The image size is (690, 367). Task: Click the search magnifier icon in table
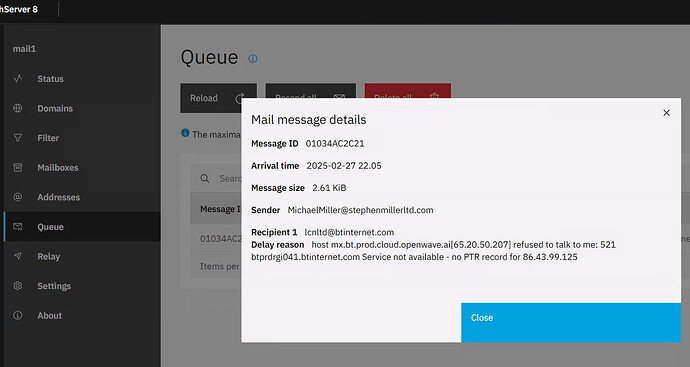205,178
